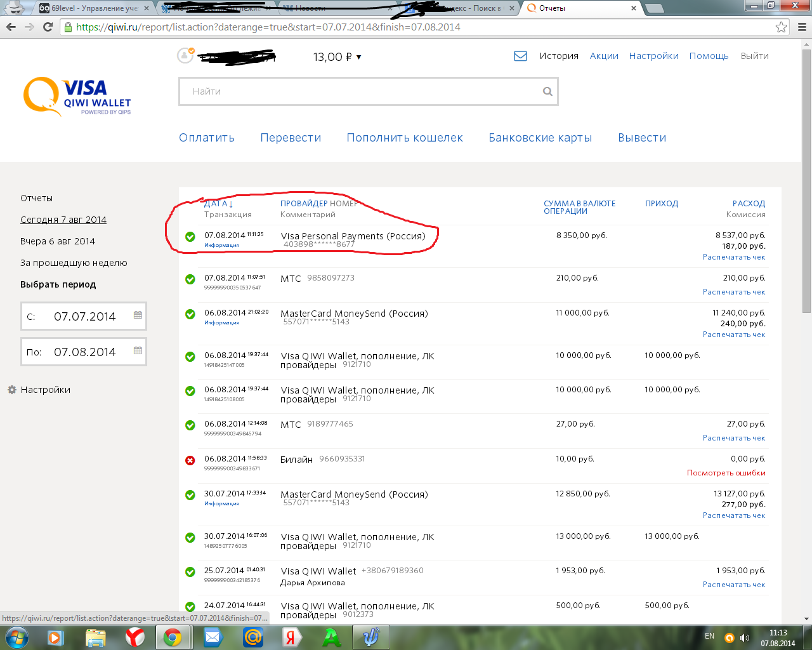The width and height of the screenshot is (812, 650).
Task: Go to История in top navigation
Action: [x=559, y=56]
